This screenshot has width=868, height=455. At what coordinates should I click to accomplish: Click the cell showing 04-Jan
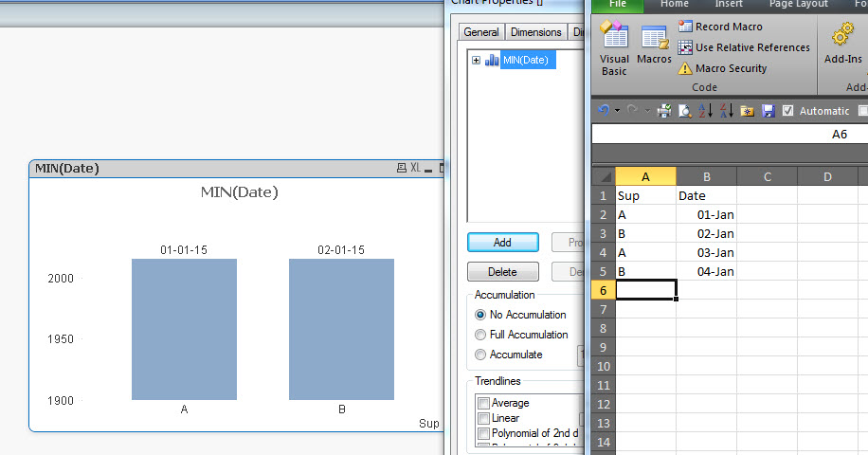(706, 272)
